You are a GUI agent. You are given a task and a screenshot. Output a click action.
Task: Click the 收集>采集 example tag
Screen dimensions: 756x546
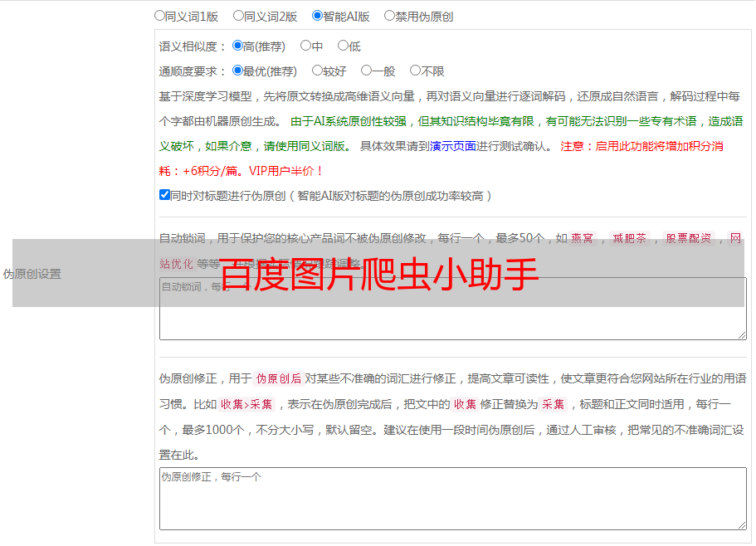point(246,405)
